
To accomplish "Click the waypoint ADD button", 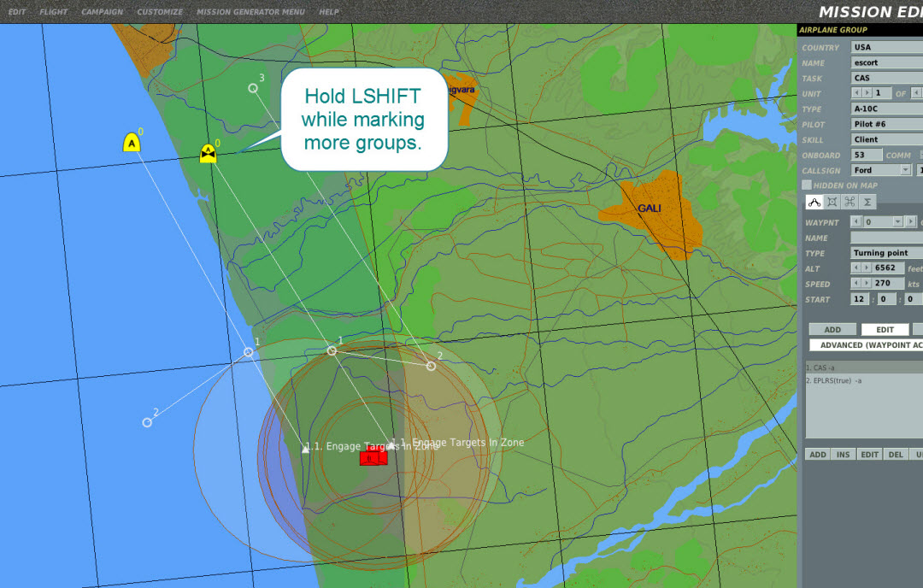I will tap(832, 330).
